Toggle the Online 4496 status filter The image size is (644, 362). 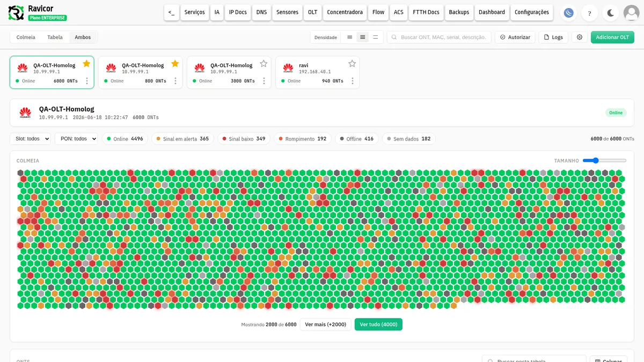(125, 139)
